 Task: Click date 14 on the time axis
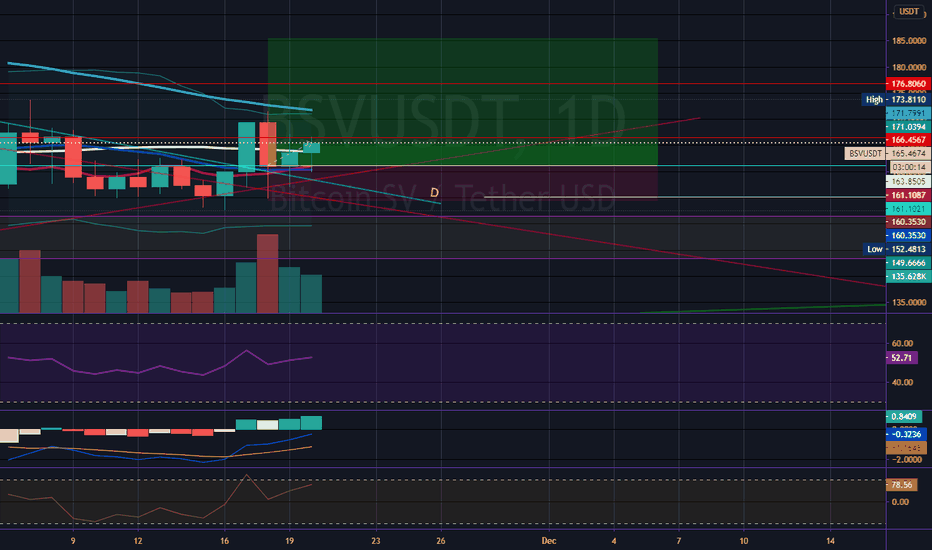(x=830, y=540)
